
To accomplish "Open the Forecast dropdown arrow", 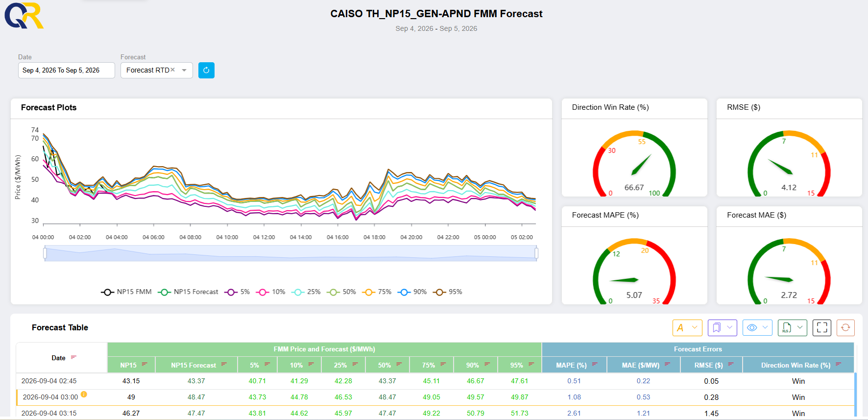I will [184, 70].
